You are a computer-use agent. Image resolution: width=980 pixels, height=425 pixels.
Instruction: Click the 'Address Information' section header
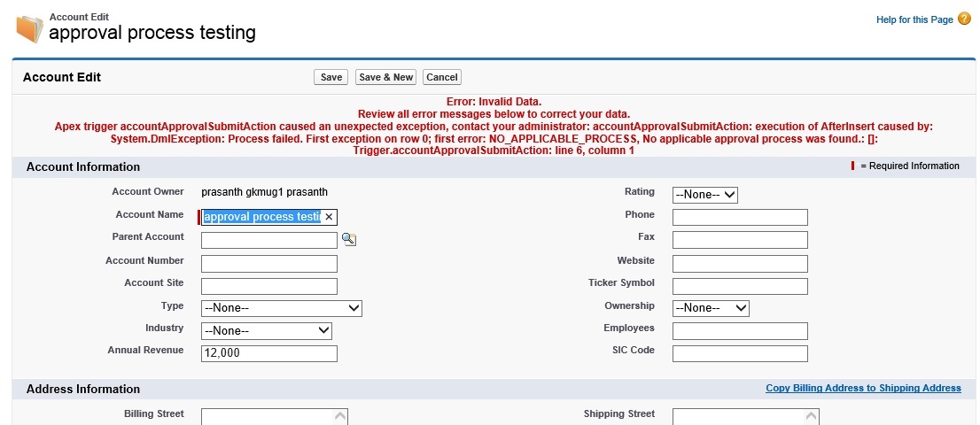(83, 390)
